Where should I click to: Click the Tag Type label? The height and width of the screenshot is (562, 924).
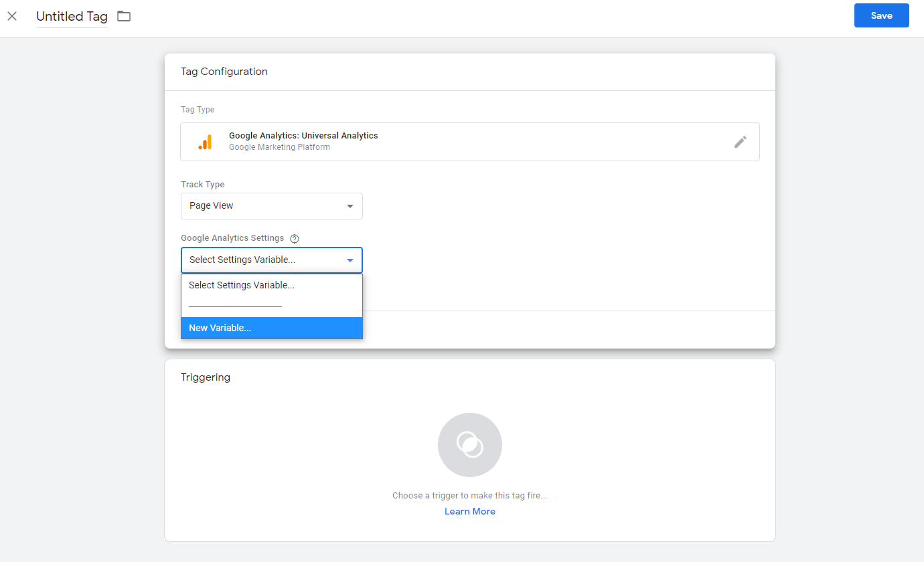point(198,110)
